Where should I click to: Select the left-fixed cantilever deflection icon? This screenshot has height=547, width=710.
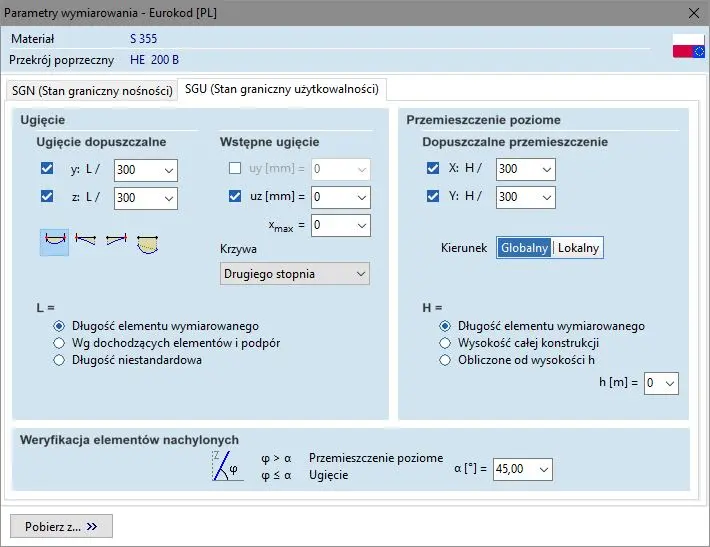point(85,242)
